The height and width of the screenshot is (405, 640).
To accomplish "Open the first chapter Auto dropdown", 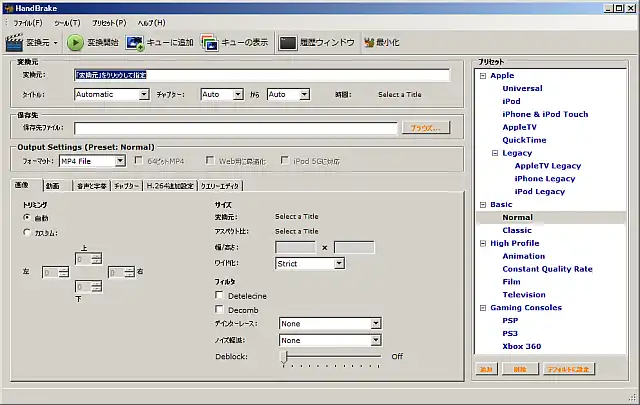I will [x=222, y=95].
